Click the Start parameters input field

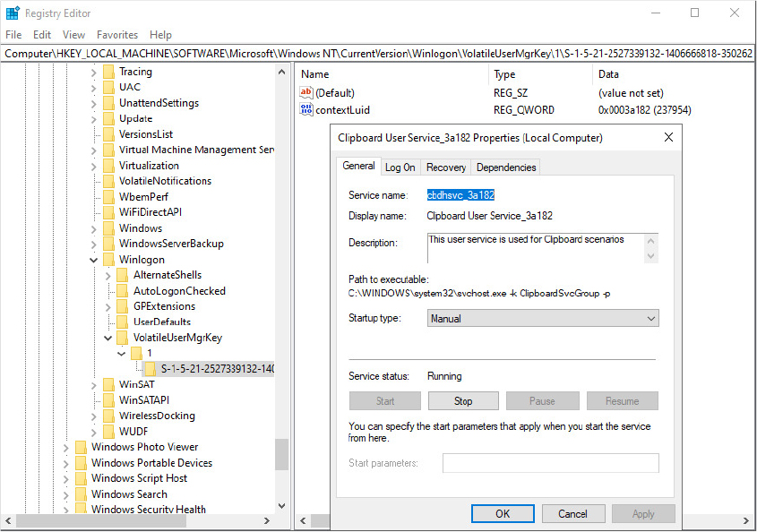pyautogui.click(x=550, y=463)
